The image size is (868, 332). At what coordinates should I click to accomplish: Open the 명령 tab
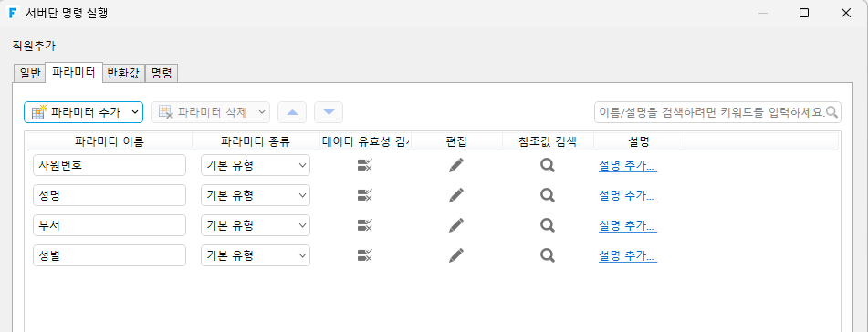click(162, 73)
